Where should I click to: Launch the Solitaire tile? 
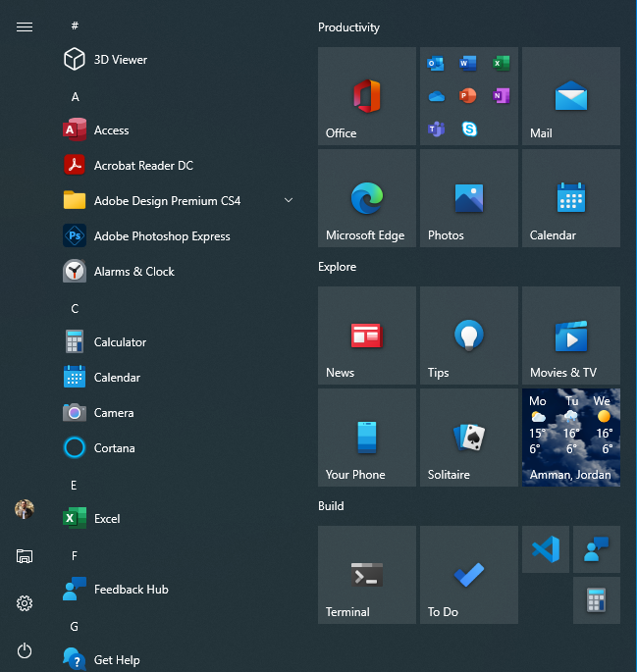tap(469, 438)
